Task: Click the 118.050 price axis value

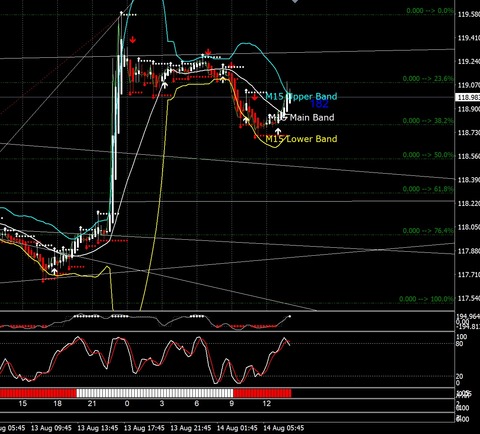Action: (x=469, y=227)
